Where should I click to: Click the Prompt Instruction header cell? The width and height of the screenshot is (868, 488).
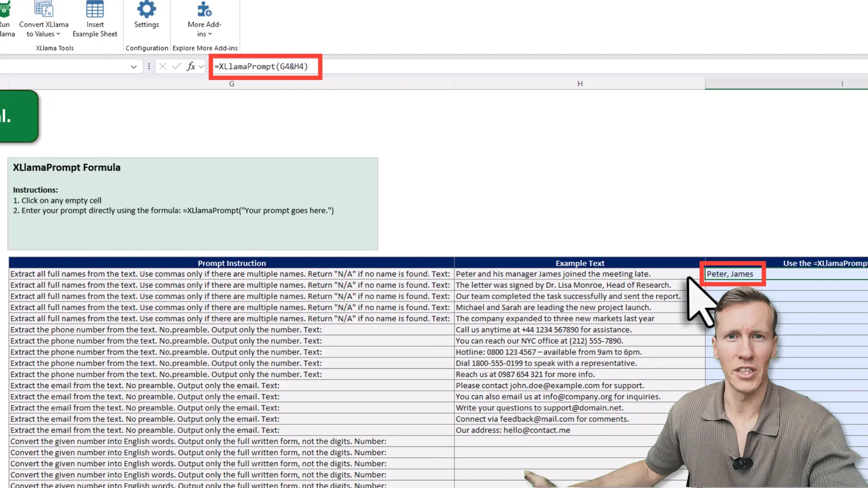pyautogui.click(x=231, y=263)
